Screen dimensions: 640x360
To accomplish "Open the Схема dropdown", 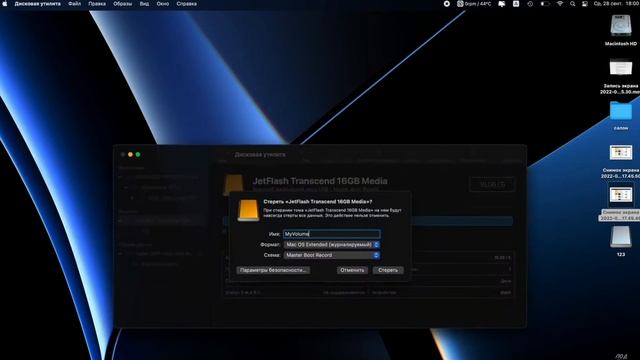I will (332, 255).
